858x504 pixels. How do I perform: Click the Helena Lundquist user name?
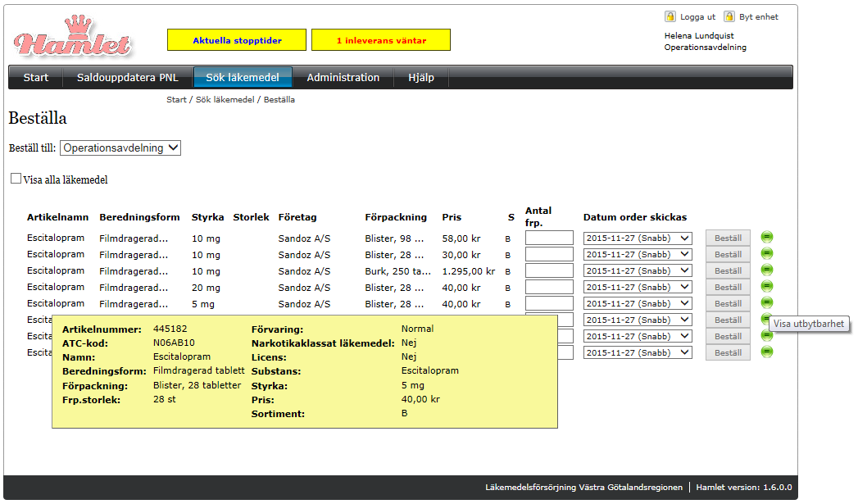click(x=699, y=35)
